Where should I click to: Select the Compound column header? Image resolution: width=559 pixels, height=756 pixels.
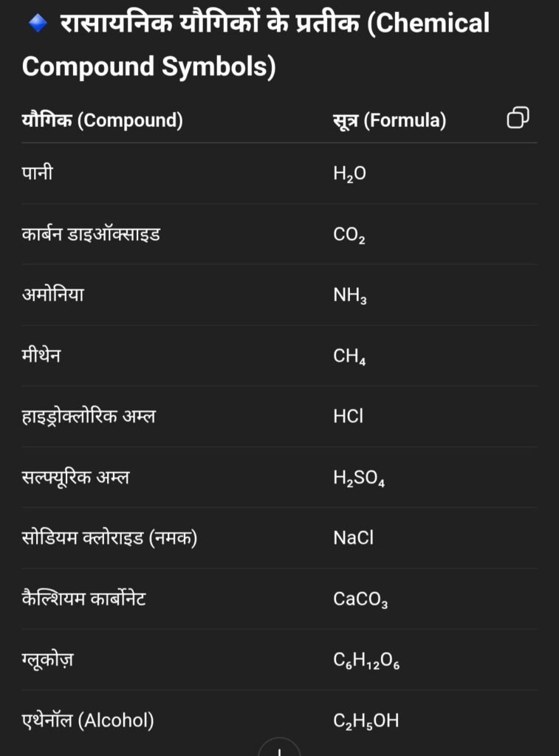(x=102, y=120)
